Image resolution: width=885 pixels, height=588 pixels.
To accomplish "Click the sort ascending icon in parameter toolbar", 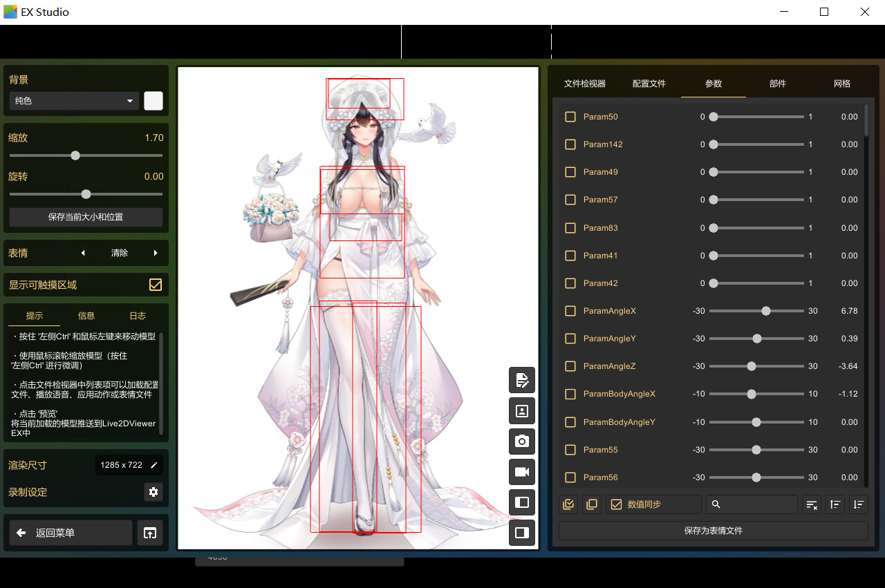I will [835, 504].
